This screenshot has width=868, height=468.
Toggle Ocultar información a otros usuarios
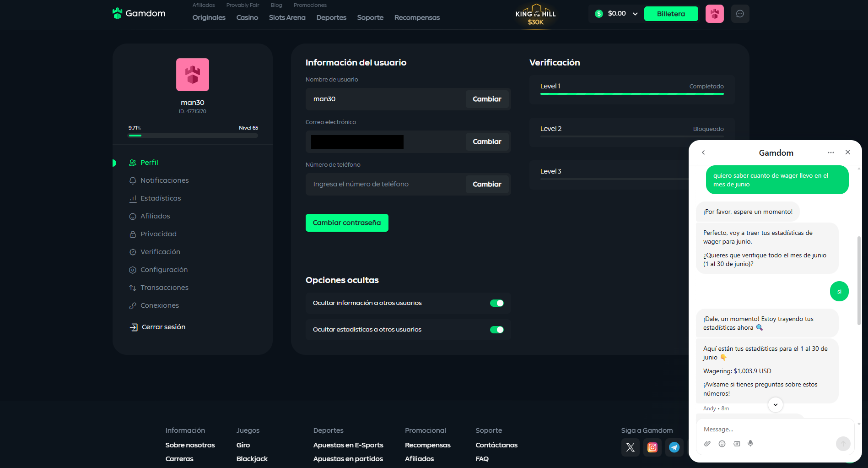point(497,303)
